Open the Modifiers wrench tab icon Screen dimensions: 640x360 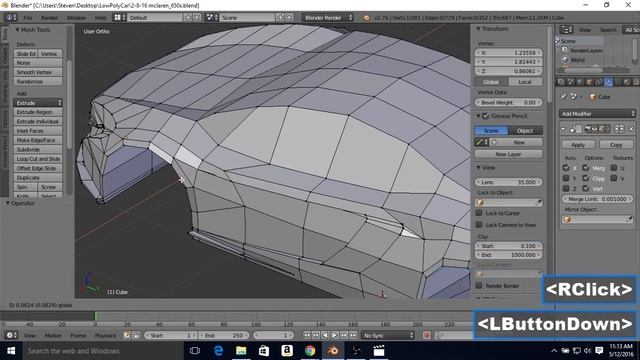click(608, 82)
